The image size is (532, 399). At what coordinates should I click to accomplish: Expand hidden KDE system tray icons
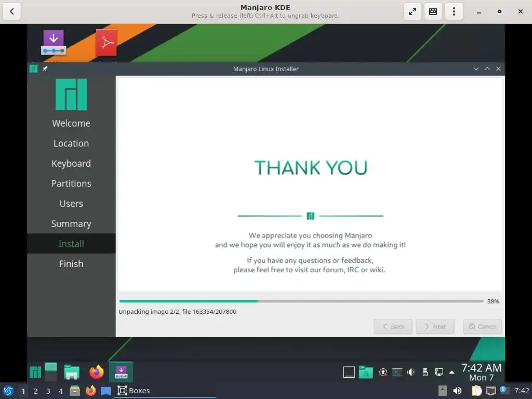pos(452,372)
